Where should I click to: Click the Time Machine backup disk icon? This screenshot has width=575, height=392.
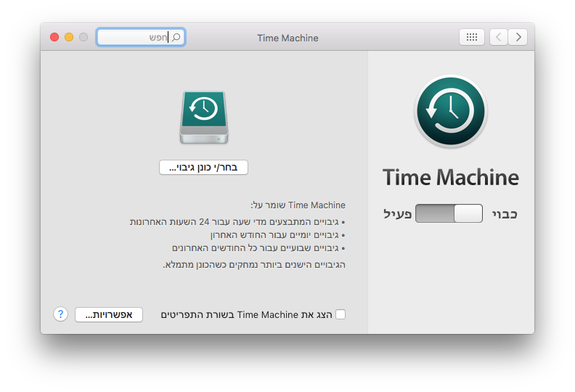pos(204,117)
